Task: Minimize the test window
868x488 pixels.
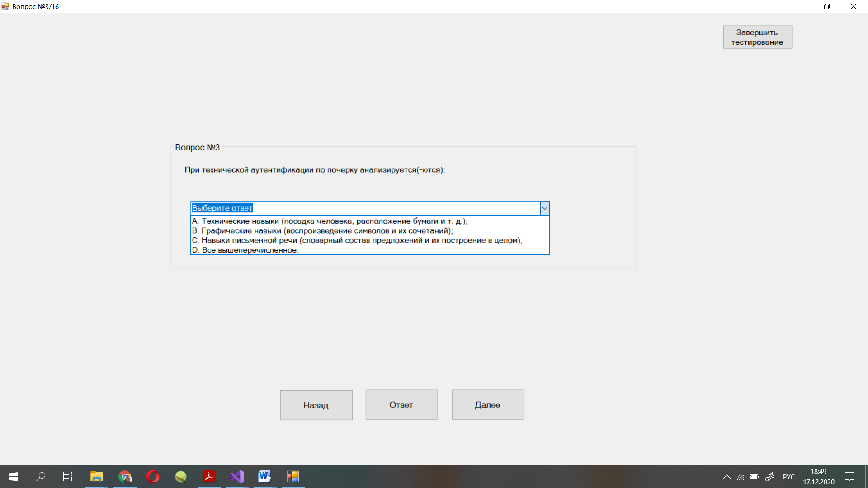Action: click(x=801, y=6)
